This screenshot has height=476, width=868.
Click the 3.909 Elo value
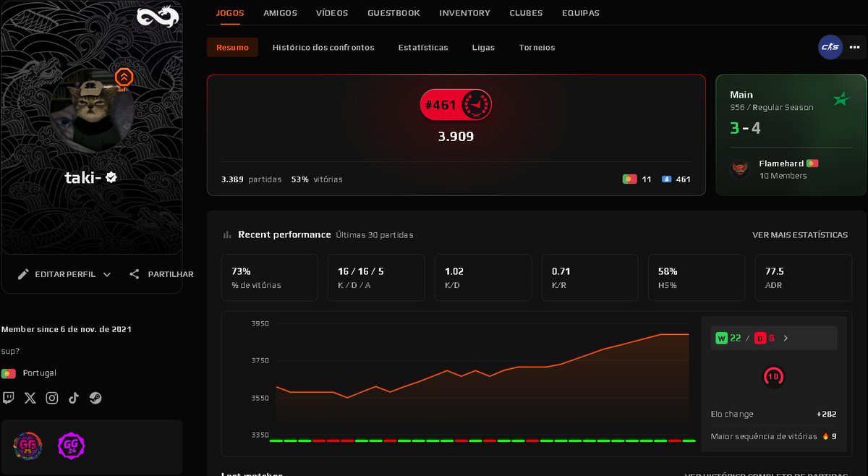click(x=456, y=136)
